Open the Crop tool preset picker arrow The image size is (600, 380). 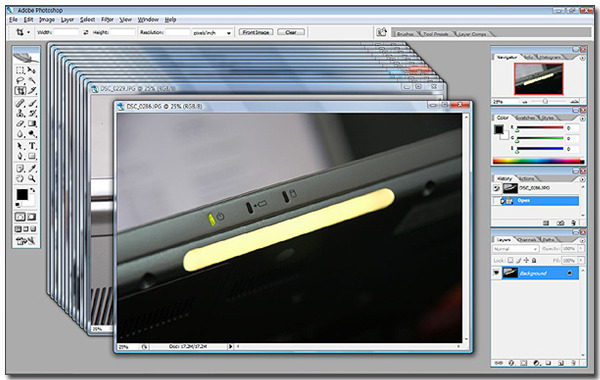coord(28,33)
